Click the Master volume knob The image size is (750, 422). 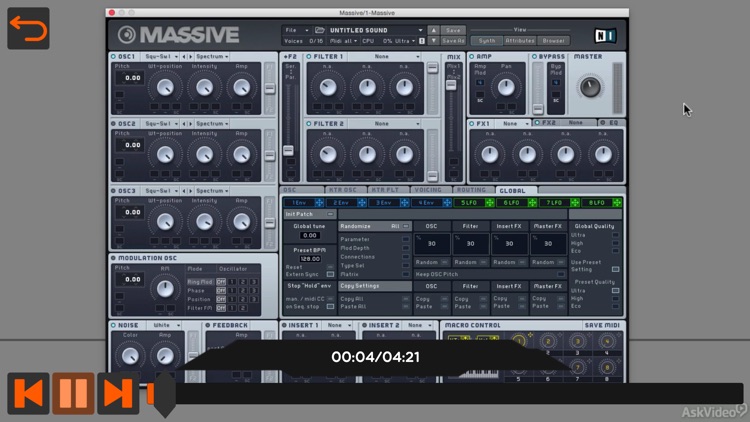point(590,87)
